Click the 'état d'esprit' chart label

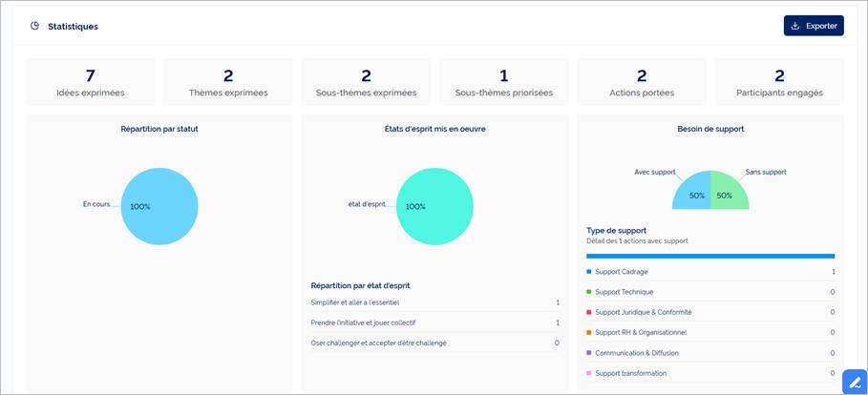tap(367, 204)
